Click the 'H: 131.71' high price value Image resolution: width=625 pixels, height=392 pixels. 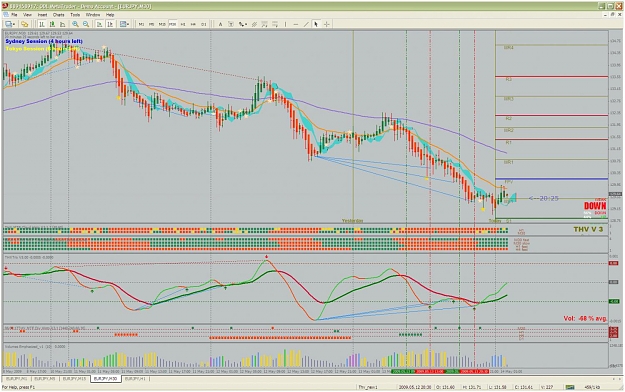(473, 387)
